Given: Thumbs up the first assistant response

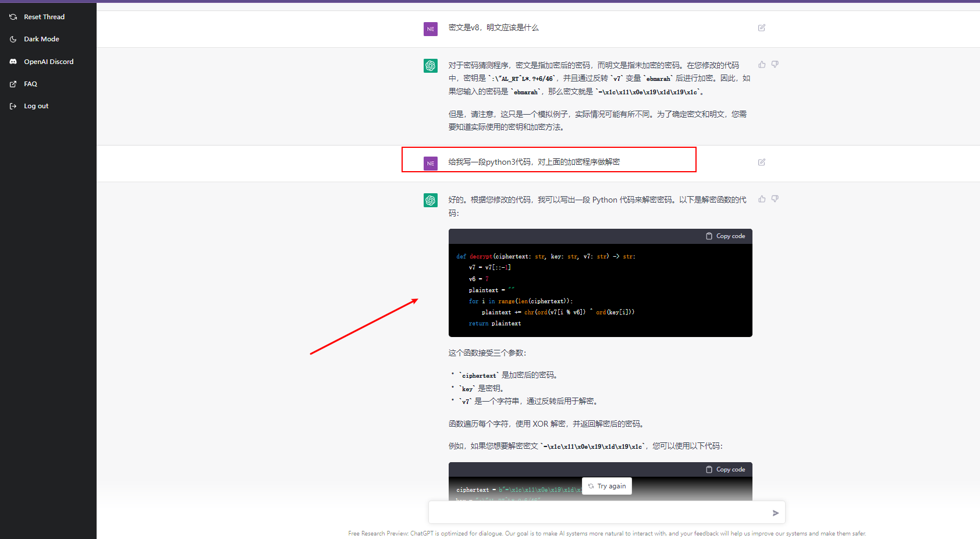Looking at the screenshot, I should click(x=762, y=65).
